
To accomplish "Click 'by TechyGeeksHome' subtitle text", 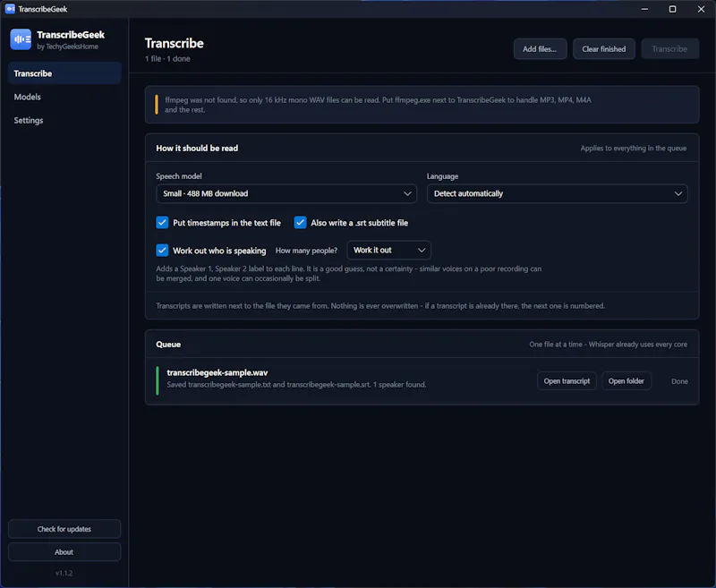I will tap(68, 47).
